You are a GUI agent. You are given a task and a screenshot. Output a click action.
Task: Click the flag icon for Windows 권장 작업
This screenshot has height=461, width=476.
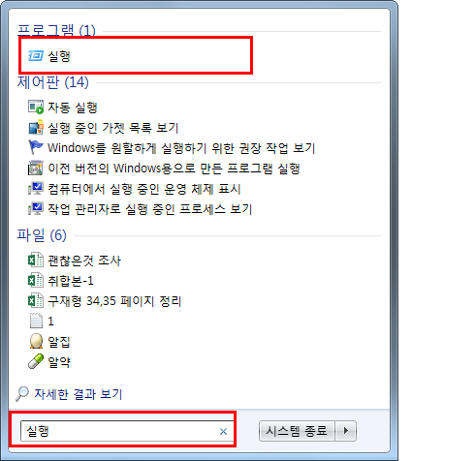pyautogui.click(x=36, y=147)
